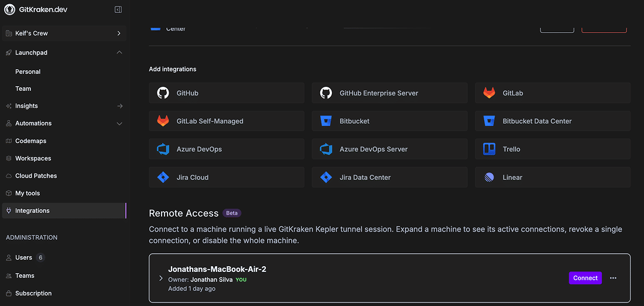This screenshot has height=306, width=644.
Task: Add the GitHub integration
Action: coord(227,93)
